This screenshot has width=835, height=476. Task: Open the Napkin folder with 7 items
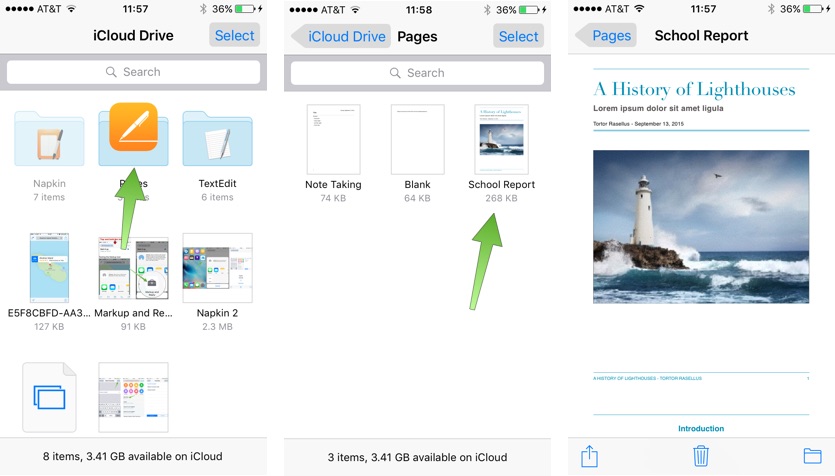[x=49, y=140]
